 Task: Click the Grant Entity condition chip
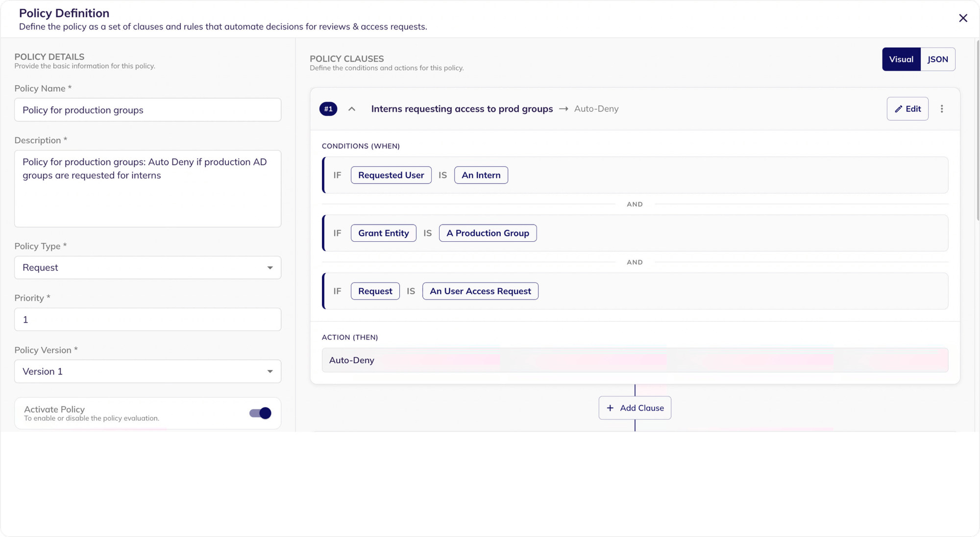(x=383, y=233)
